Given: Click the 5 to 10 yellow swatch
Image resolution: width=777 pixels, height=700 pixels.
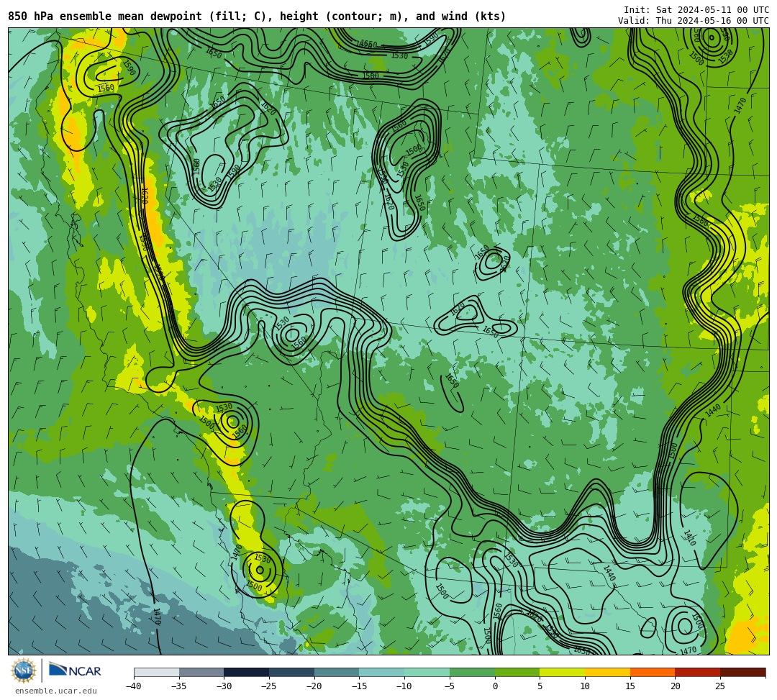Looking at the screenshot, I should tap(563, 672).
